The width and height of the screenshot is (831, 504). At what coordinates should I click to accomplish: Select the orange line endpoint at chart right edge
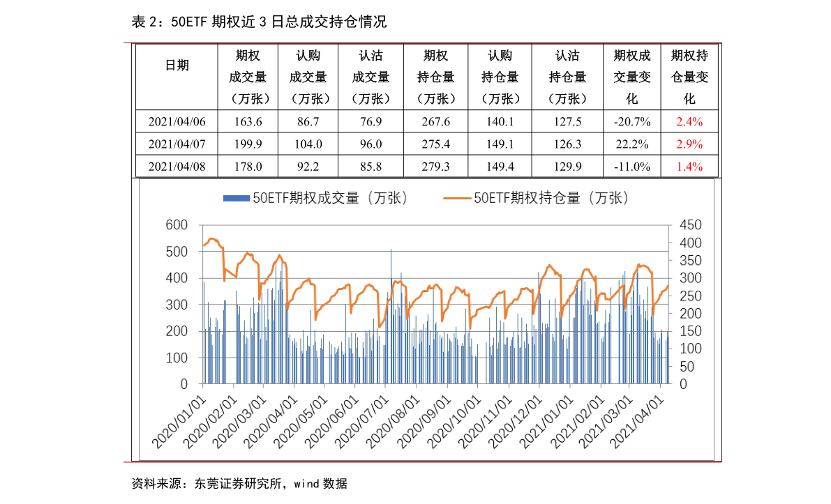point(668,286)
